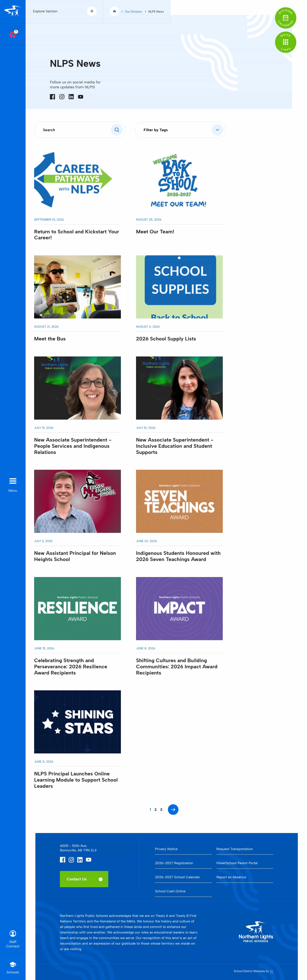Open School Cash Online footer link

pyautogui.click(x=170, y=891)
